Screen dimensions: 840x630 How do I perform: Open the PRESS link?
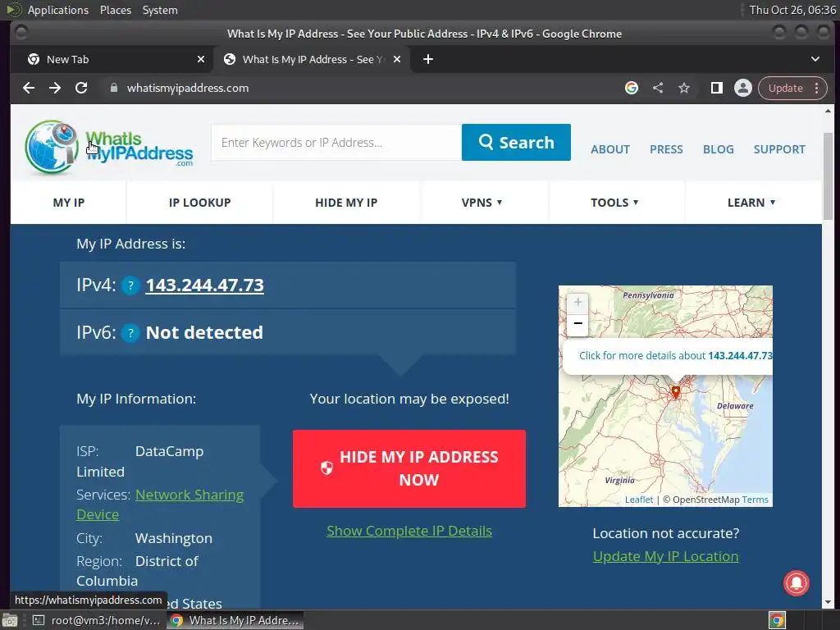pyautogui.click(x=666, y=149)
